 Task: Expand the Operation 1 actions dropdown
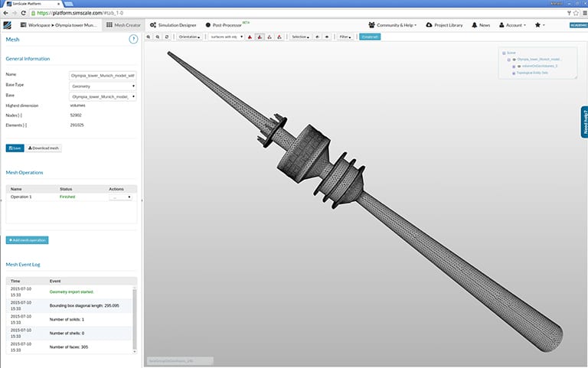point(120,197)
